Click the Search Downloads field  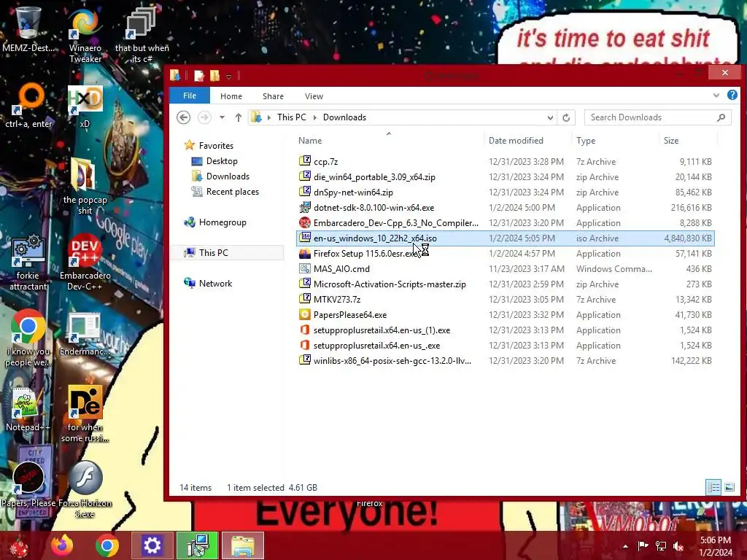point(657,117)
